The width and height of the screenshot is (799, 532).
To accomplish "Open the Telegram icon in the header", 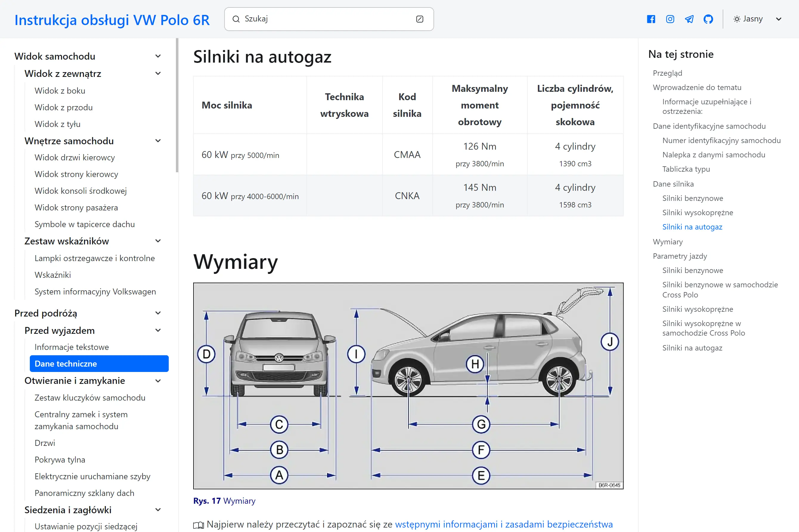I will pyautogui.click(x=689, y=19).
